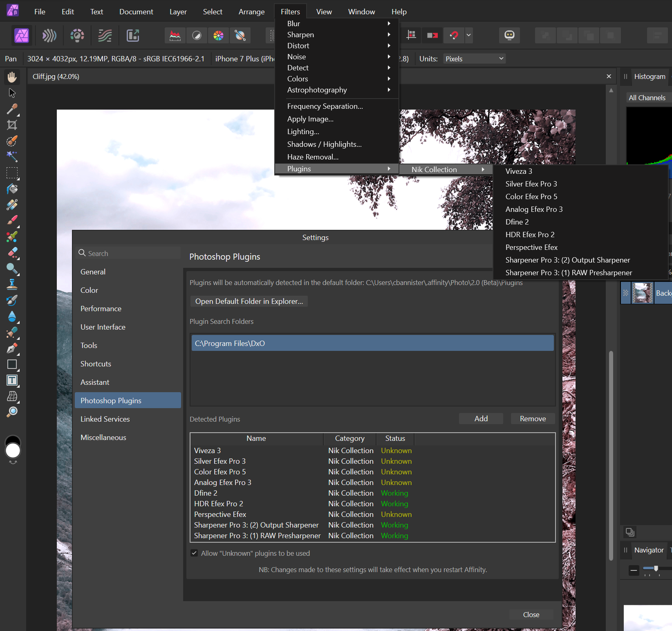The height and width of the screenshot is (631, 672).
Task: Select the Zoom magnifier tool
Action: pyautogui.click(x=12, y=412)
